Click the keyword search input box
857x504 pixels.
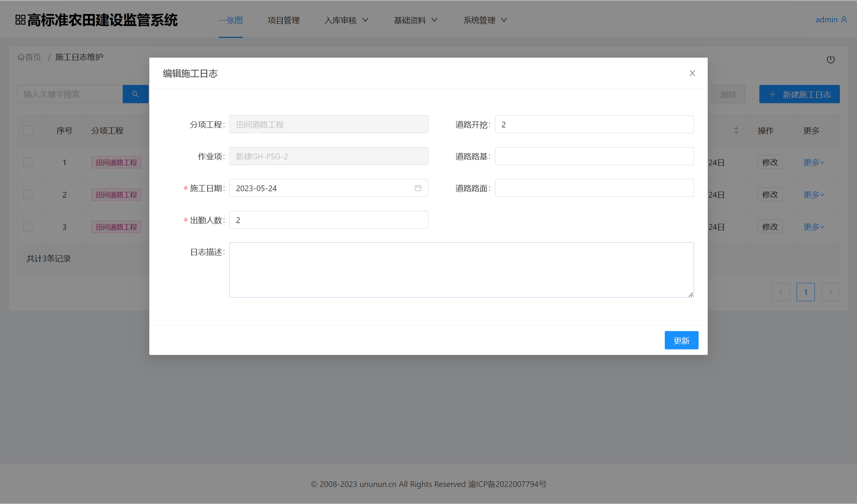(70, 94)
